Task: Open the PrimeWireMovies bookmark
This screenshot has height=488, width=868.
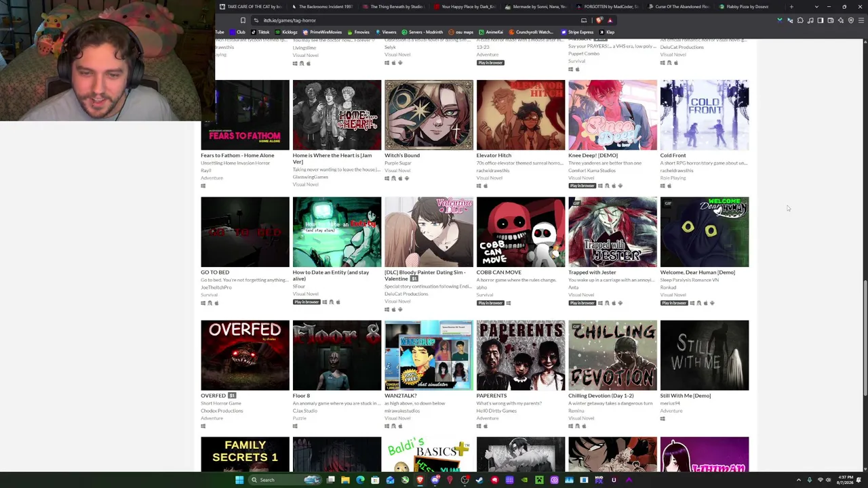Action: [x=322, y=32]
